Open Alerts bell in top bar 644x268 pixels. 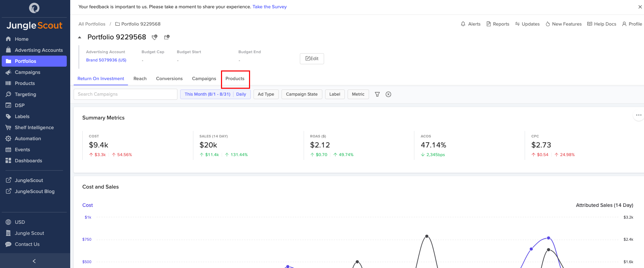470,24
